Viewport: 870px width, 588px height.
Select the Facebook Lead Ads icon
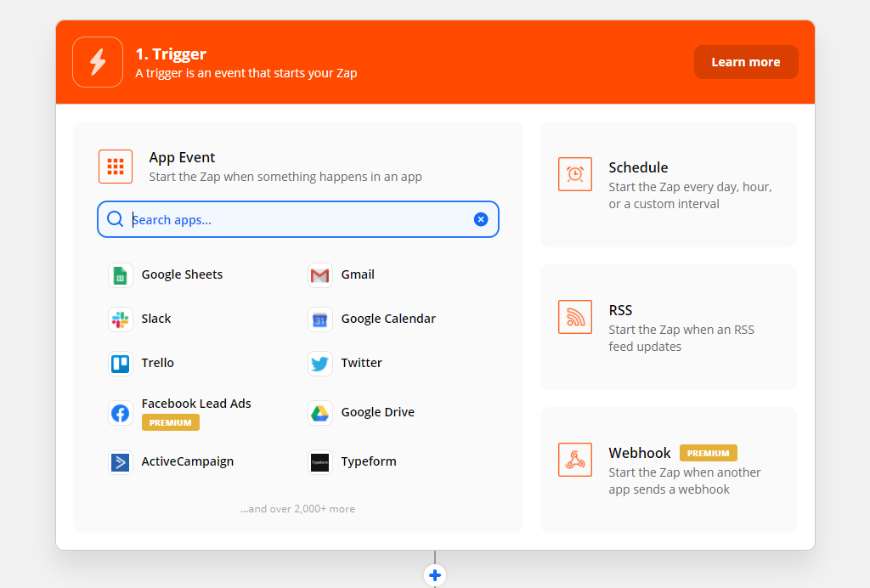(x=120, y=412)
